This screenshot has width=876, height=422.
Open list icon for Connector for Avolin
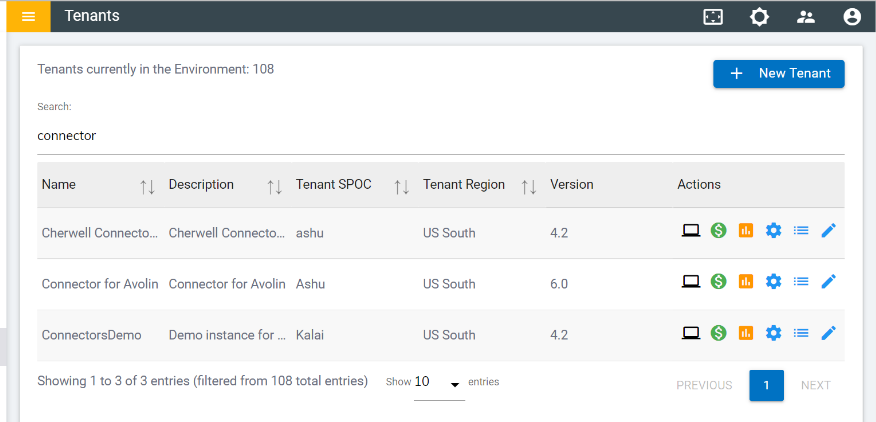(x=800, y=282)
